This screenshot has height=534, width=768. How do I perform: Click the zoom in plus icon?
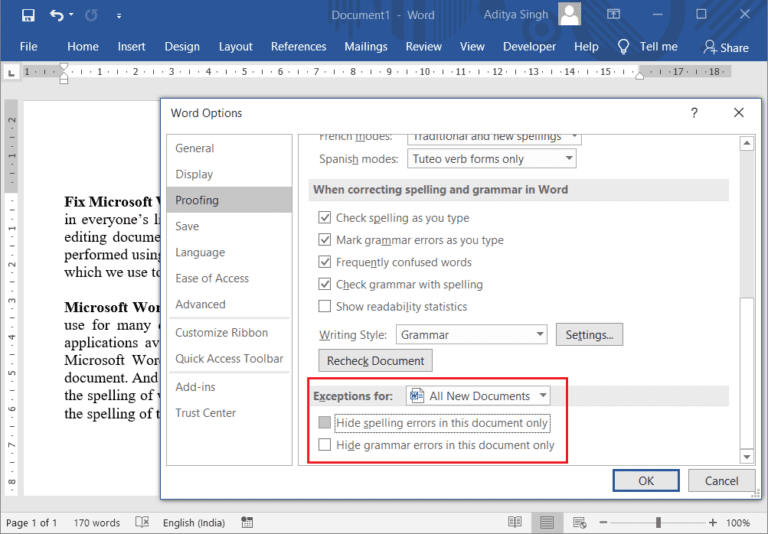click(713, 523)
